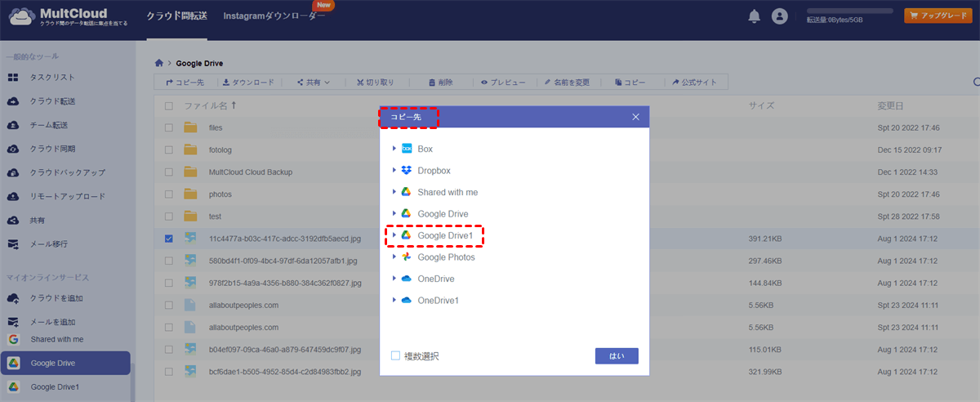980x402 pixels.
Task: Click the 切り取り toolbar button
Action: [x=375, y=83]
